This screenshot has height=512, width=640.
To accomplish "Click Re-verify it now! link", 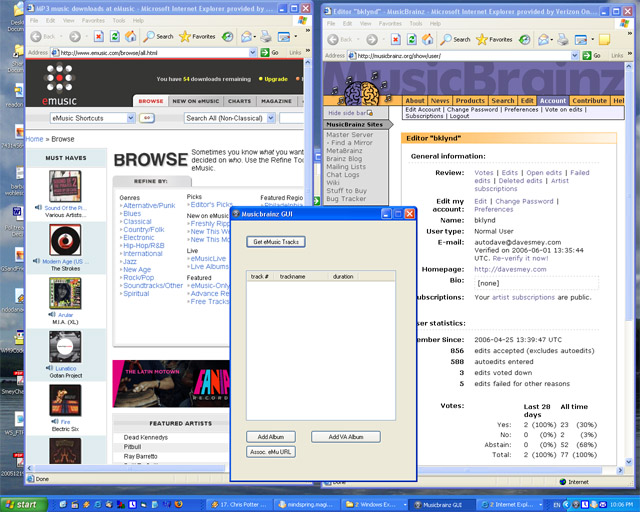I will tap(520, 258).
